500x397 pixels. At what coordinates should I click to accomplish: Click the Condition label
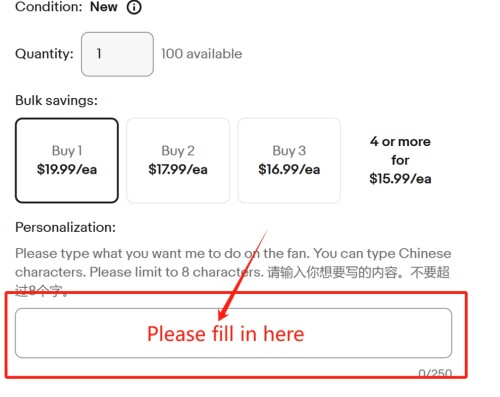click(49, 7)
